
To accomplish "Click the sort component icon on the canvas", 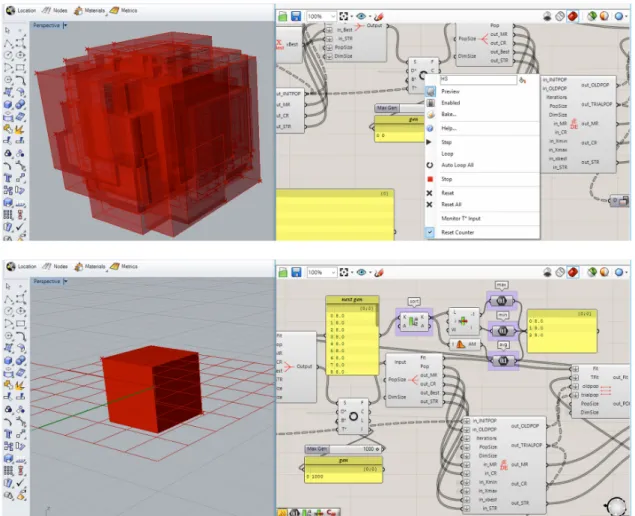I will 413,321.
